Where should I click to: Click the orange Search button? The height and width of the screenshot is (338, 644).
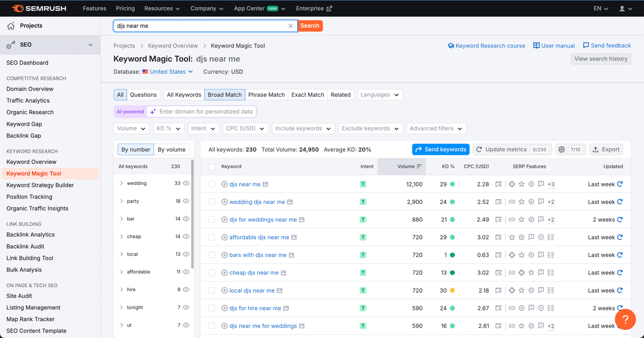[x=310, y=26]
